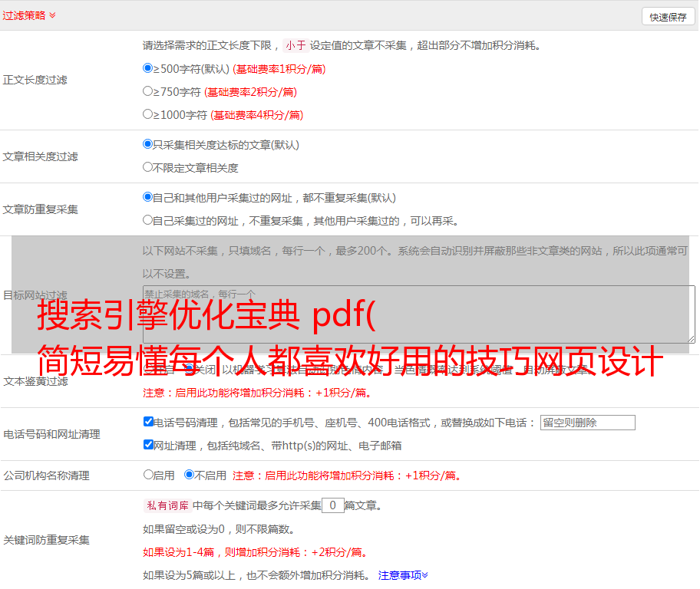This screenshot has width=700, height=589.
Task: Click the article count field showing 0
Action: [x=332, y=505]
